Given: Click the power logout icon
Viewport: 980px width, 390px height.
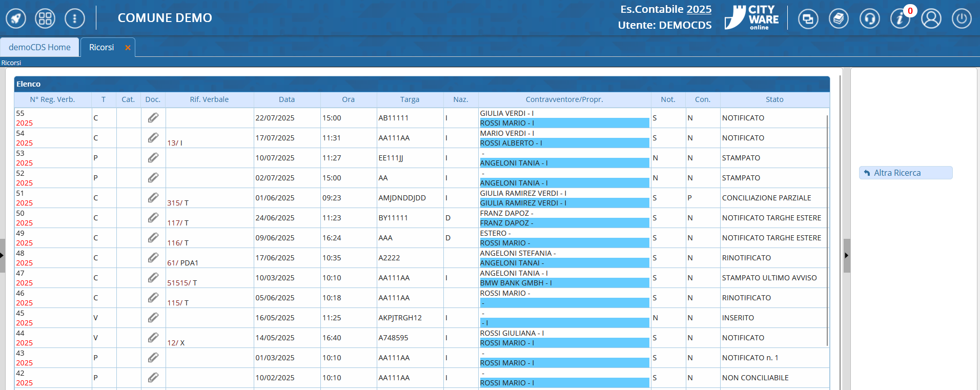Looking at the screenshot, I should coord(962,19).
